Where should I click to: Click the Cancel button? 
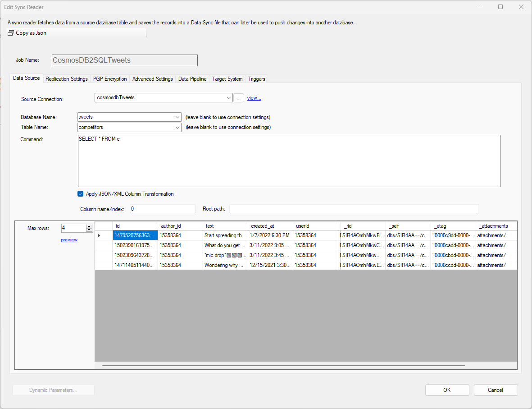tap(496, 390)
